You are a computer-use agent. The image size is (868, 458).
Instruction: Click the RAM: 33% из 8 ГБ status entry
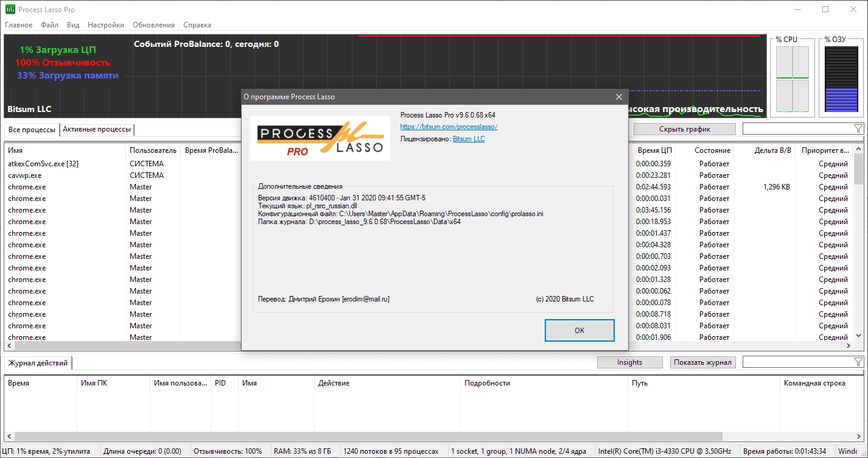coord(303,451)
